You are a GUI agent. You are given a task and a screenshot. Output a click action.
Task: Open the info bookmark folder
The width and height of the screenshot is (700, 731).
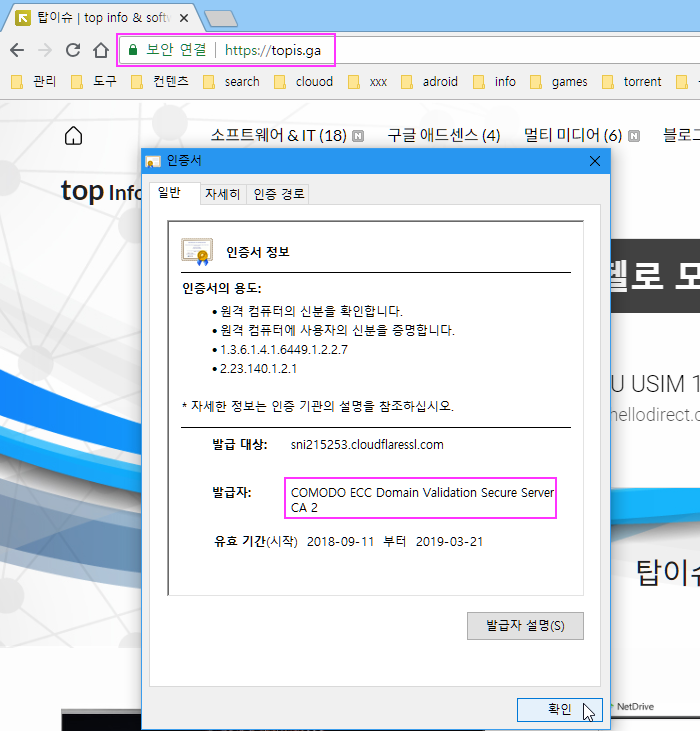[x=494, y=82]
